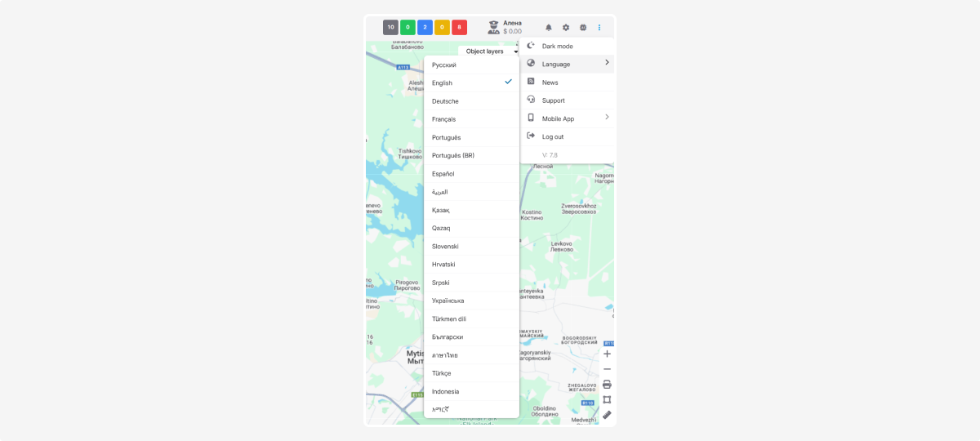The height and width of the screenshot is (441, 980).
Task: Select the ruler measurement tool
Action: click(x=607, y=415)
